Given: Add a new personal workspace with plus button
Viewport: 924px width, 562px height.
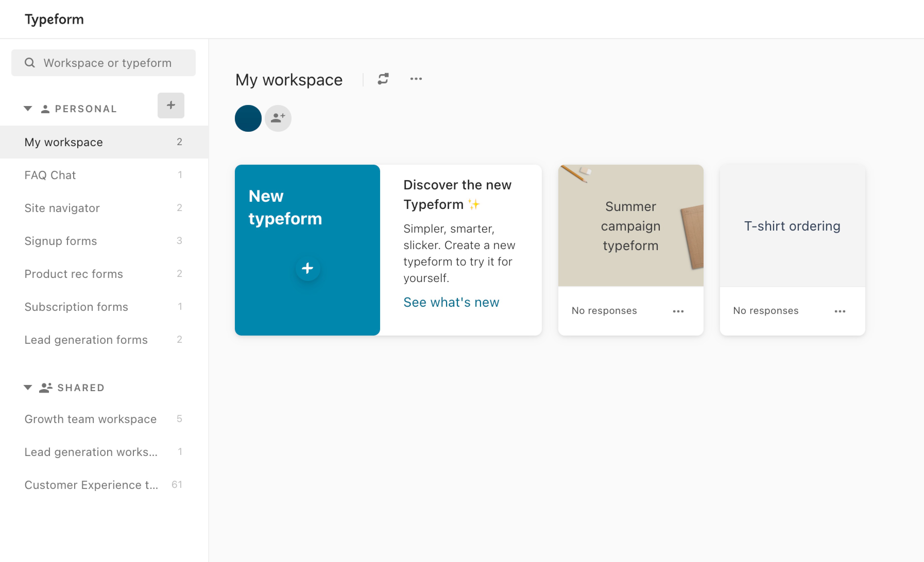Looking at the screenshot, I should point(171,105).
